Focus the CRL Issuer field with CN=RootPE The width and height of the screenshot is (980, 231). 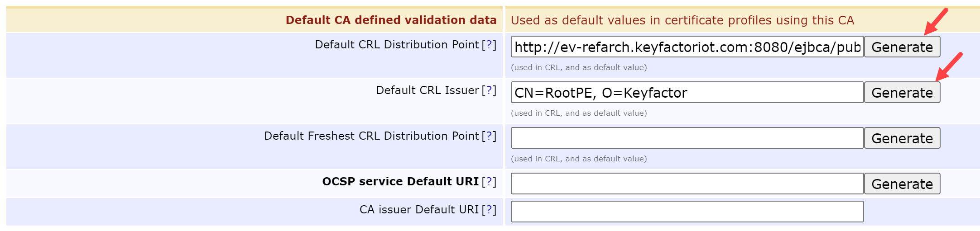tap(687, 93)
